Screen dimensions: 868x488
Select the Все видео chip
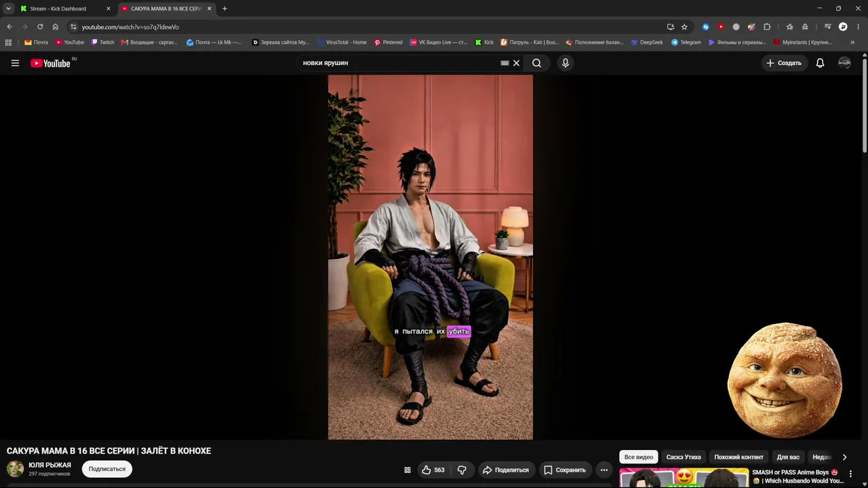(x=639, y=457)
